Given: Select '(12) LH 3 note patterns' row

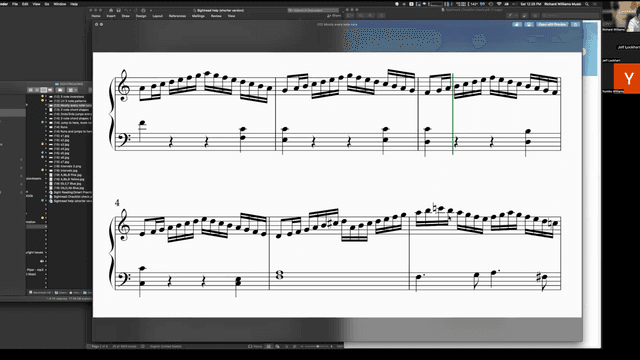Looking at the screenshot, I should click(x=70, y=101).
